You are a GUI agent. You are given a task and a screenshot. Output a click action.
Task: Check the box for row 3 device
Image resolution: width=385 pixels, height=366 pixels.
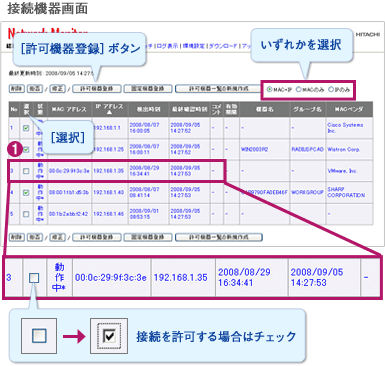(26, 171)
